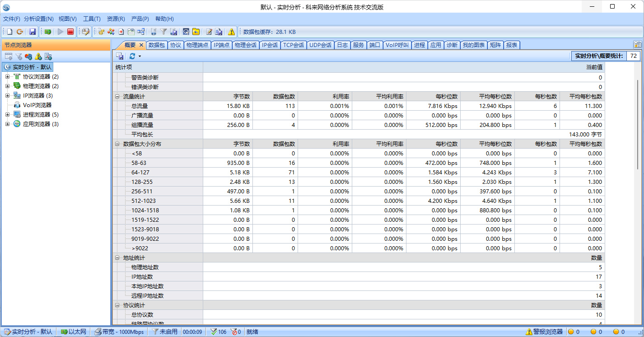Open the 工具(T) menu
Screen dimensions: 644x337
92,19
